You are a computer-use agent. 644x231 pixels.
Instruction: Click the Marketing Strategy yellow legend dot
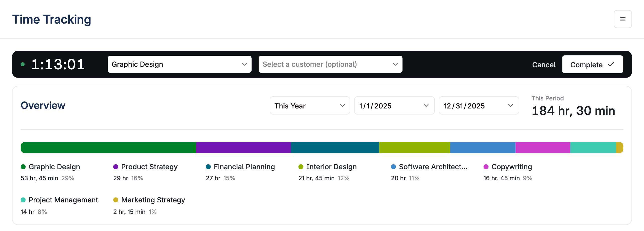(116, 200)
